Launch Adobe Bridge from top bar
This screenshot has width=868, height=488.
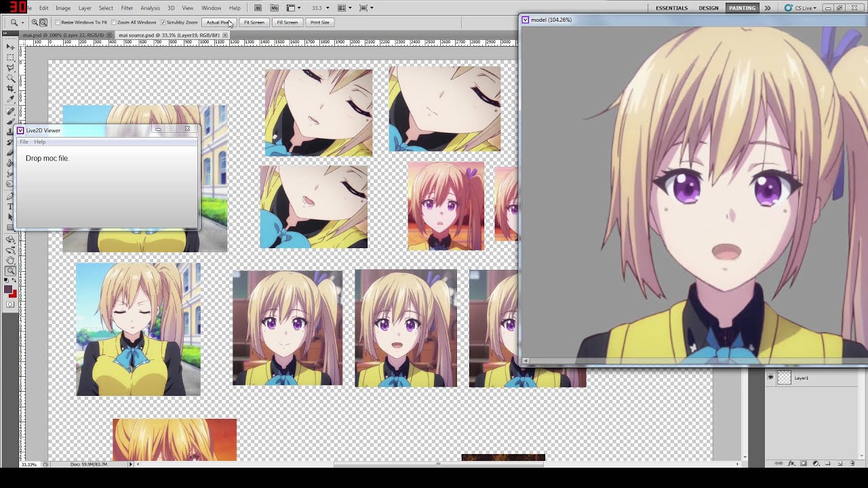258,8
